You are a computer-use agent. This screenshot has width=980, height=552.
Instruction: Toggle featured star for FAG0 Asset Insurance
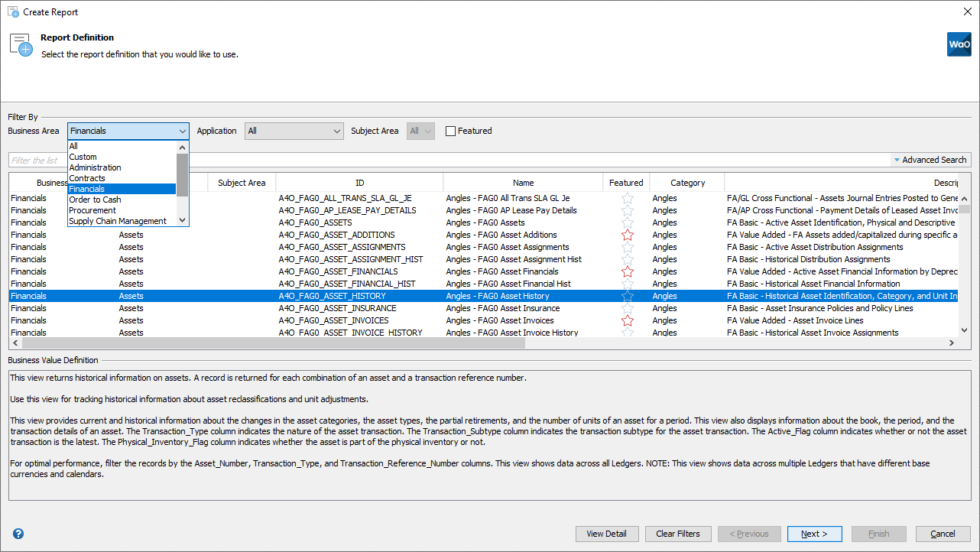[x=627, y=308]
